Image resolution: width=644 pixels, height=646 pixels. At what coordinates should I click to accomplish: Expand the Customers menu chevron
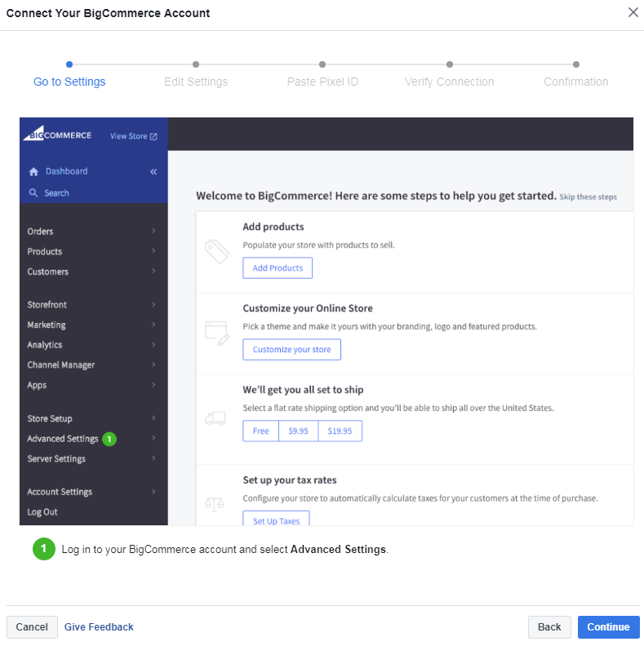point(153,271)
